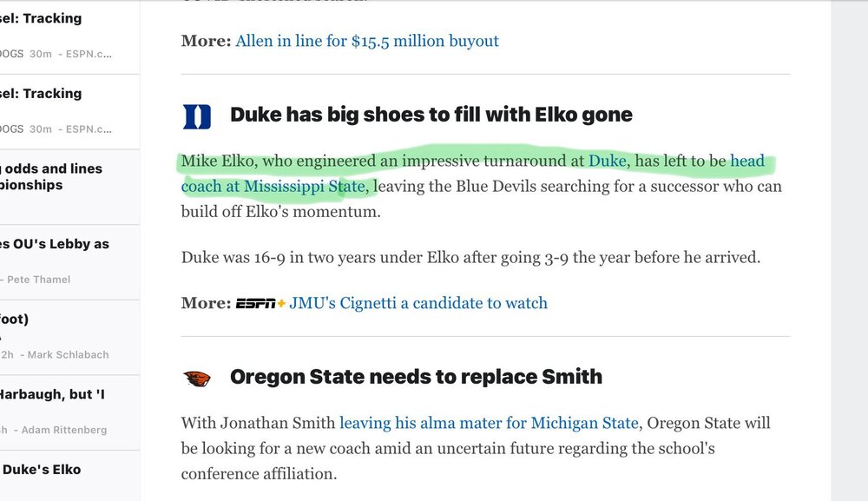The width and height of the screenshot is (868, 501).
Task: Follow 'head coach at Mississippi State' link
Action: pos(473,174)
